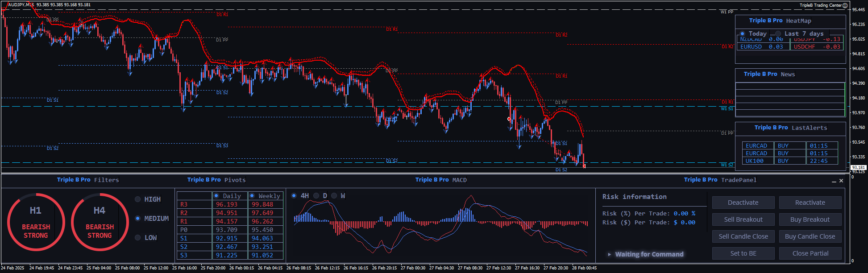Switch MACD timeframe to W
The image size is (868, 273).
334,196
